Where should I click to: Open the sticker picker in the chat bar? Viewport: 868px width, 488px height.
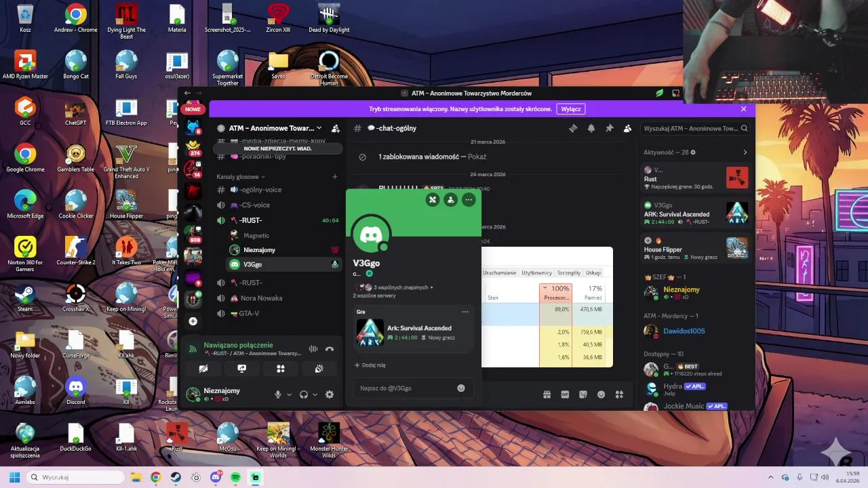[x=583, y=394]
